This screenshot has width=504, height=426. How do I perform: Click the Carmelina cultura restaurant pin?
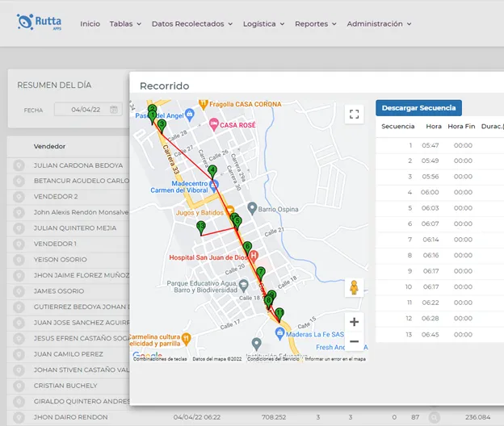186,339
